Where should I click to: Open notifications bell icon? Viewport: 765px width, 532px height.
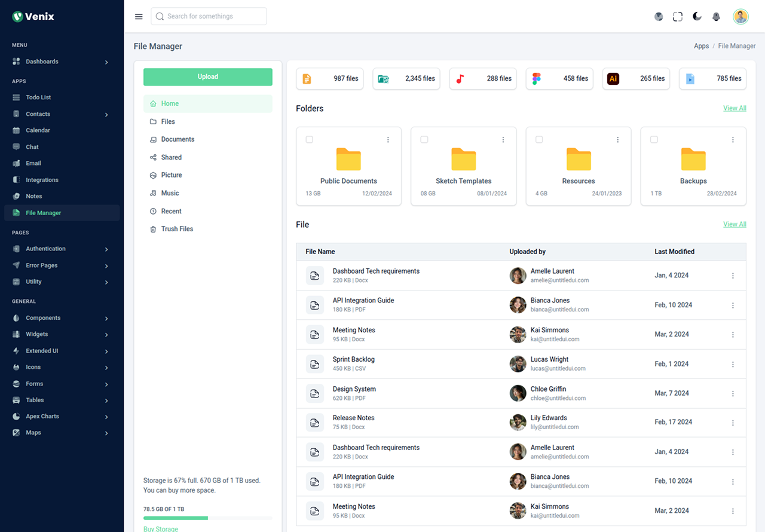coord(716,17)
